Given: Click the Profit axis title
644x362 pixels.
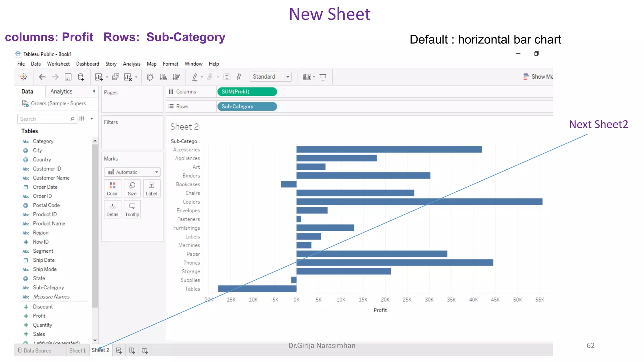Looking at the screenshot, I should [x=380, y=310].
